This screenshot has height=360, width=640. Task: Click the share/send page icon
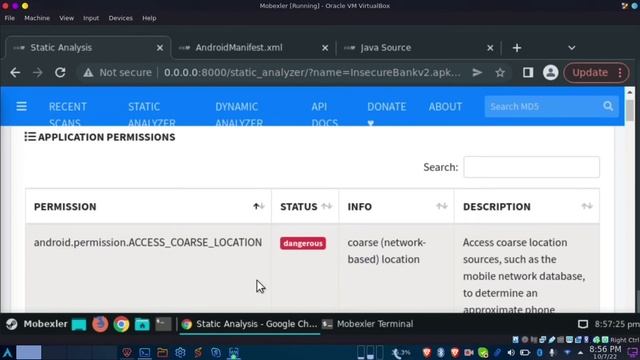coord(477,73)
